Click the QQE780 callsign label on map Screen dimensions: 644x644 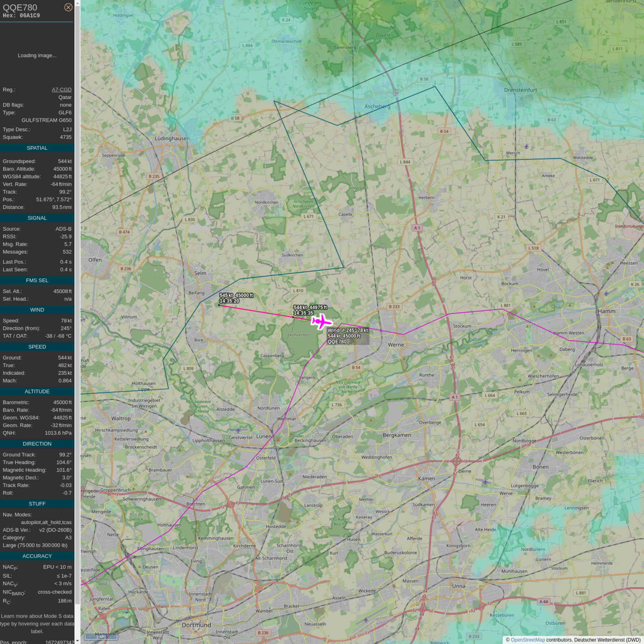pos(337,342)
